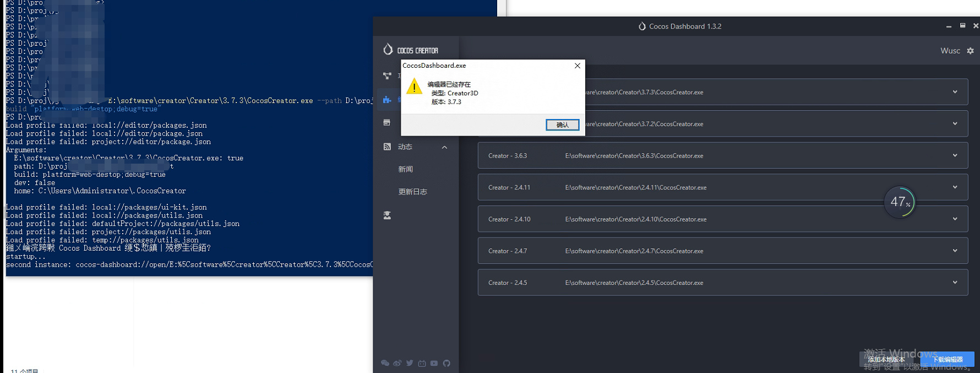Viewport: 980px width, 373px height.
Task: Click Cocos Dashboard 1.3.2 title bar text
Action: 685,26
